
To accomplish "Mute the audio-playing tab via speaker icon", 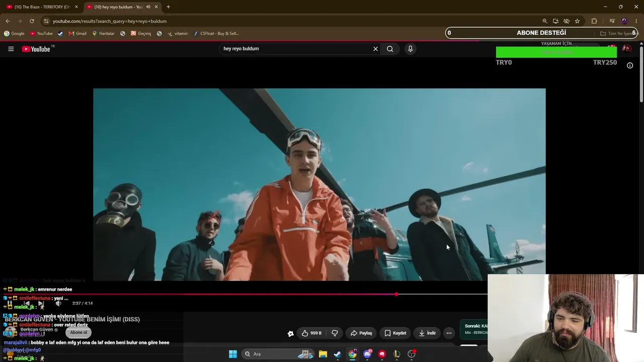I will (148, 7).
